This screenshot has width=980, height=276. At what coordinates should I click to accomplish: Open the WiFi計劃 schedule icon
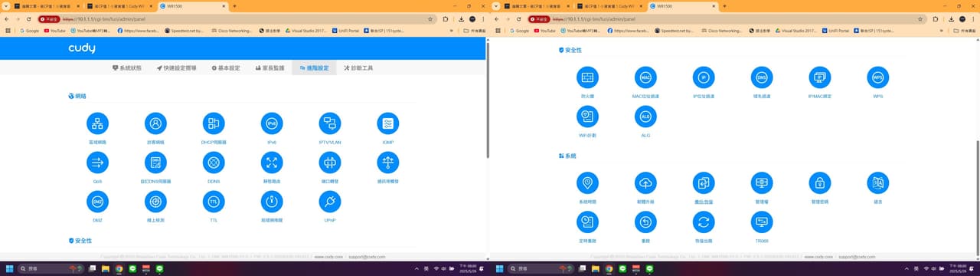(587, 117)
